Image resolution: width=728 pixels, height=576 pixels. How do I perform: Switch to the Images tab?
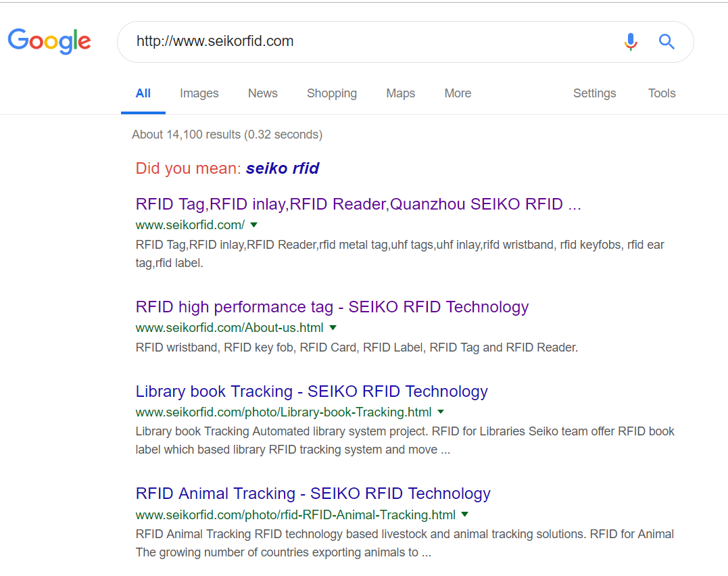[x=199, y=93]
